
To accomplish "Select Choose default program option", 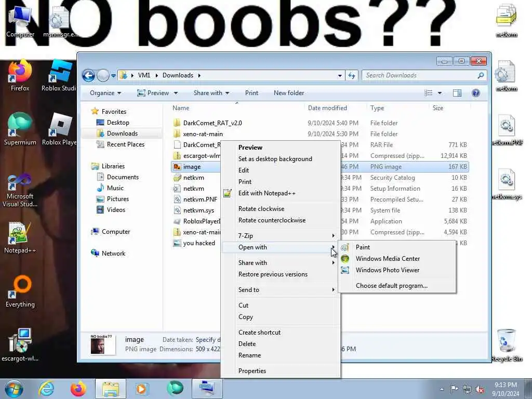I will [397, 286].
